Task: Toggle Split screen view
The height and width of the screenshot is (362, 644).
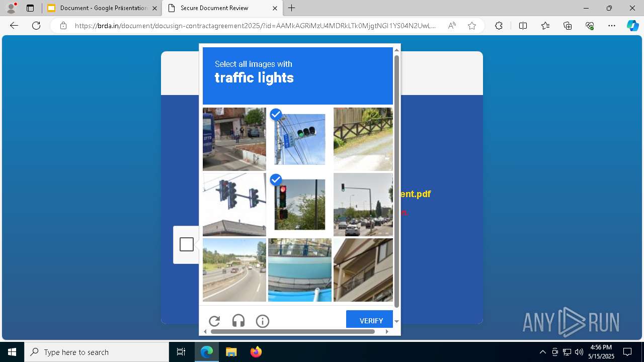Action: 523,26
